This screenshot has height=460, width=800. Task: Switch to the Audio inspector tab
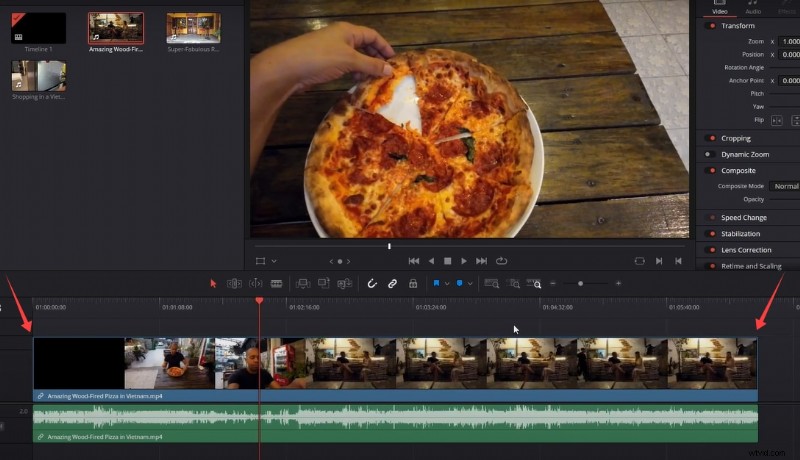tap(753, 7)
